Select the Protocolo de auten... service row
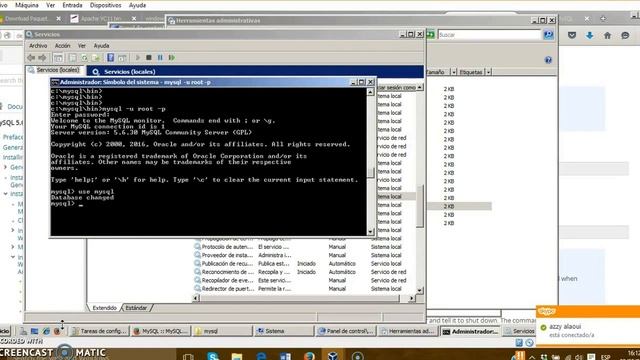Image resolution: width=640 pixels, height=360 pixels. coord(304,247)
